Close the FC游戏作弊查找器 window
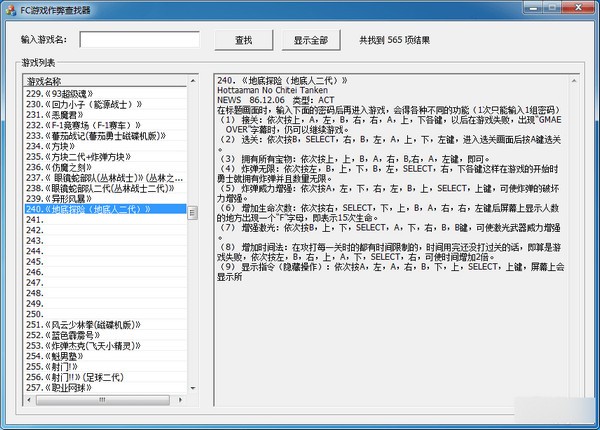Image resolution: width=600 pixels, height=430 pixels. (579, 8)
